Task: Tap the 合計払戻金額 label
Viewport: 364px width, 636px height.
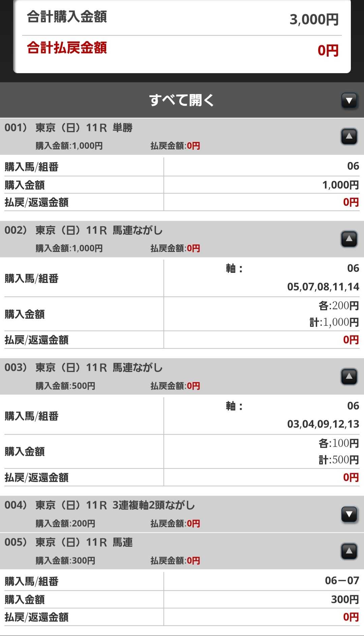Action: pos(67,48)
